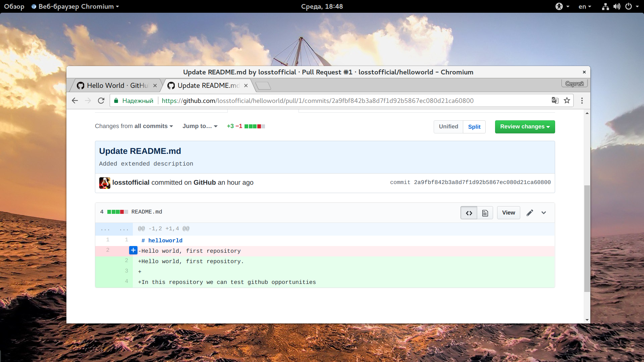Open the losstofficial author link
Viewport: 644px width, 362px height.
(131, 183)
